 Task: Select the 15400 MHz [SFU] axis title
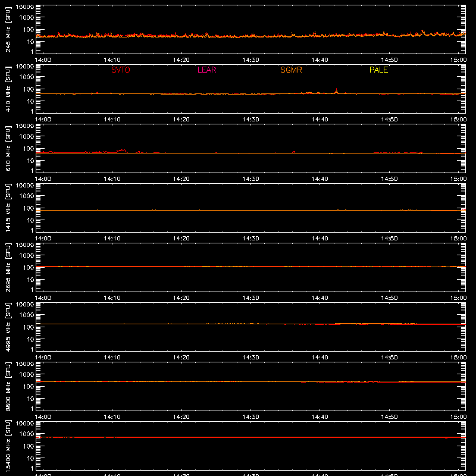pyautogui.click(x=8, y=446)
